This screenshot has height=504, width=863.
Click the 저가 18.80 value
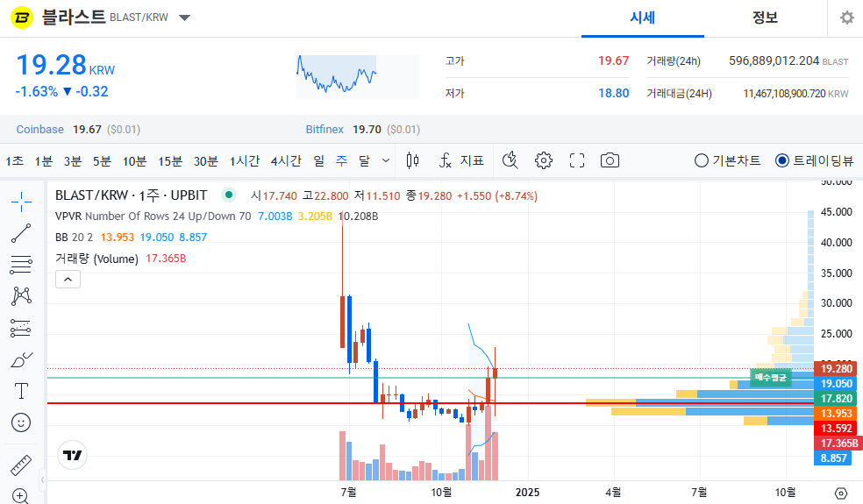click(613, 93)
